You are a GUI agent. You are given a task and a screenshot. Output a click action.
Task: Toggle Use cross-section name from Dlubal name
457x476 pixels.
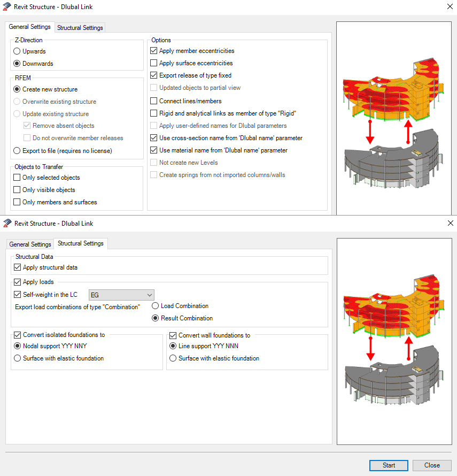coord(154,138)
